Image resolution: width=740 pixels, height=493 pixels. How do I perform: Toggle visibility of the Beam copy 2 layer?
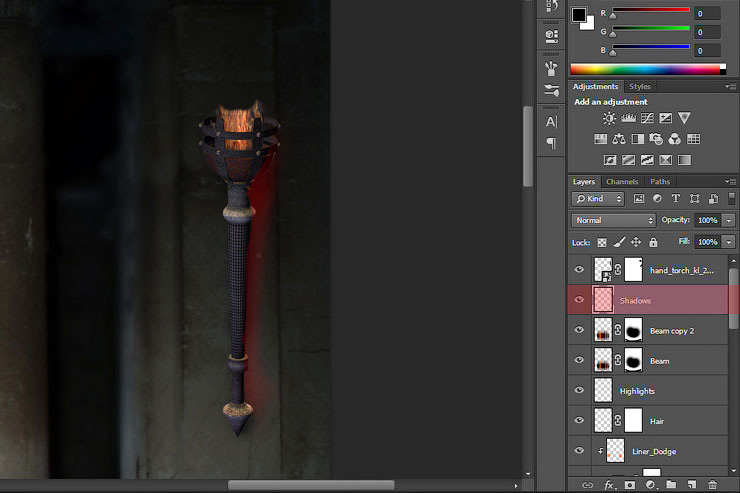(579, 330)
